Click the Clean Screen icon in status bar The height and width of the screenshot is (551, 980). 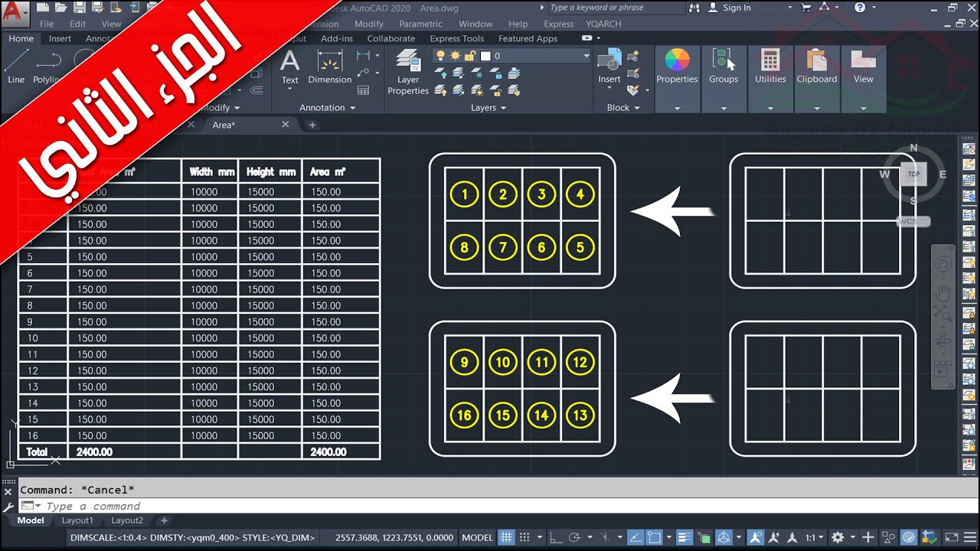tap(951, 537)
